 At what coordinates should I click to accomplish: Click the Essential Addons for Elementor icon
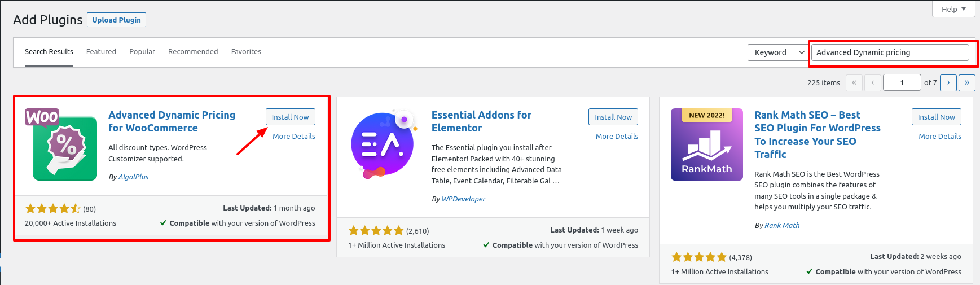coord(384,144)
